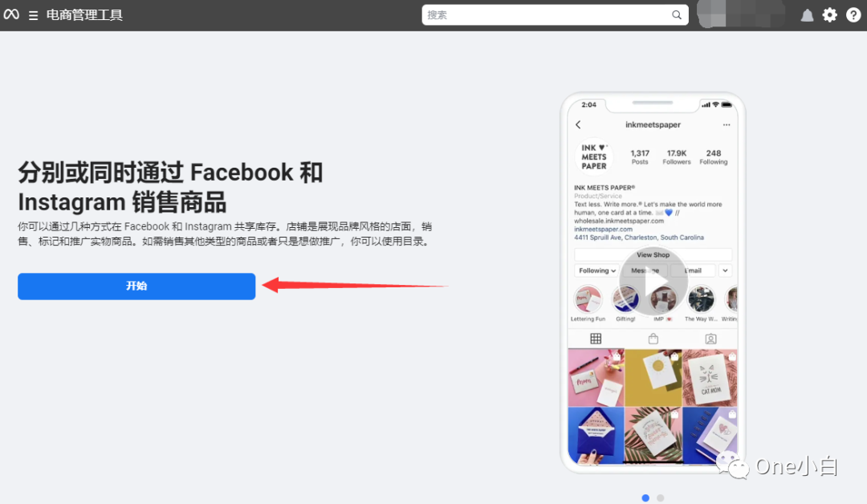Click the blue 开始 button
867x504 pixels.
tap(136, 287)
